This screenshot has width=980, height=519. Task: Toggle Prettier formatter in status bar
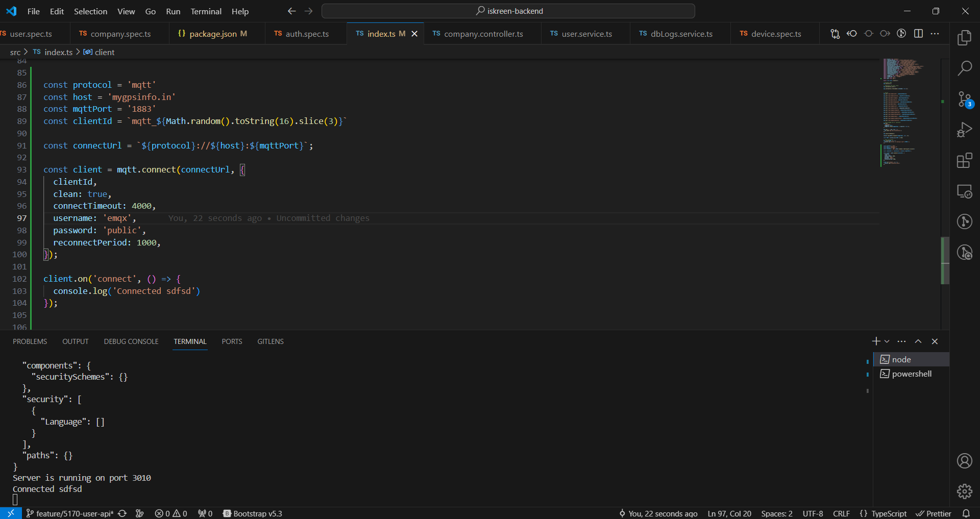(934, 513)
